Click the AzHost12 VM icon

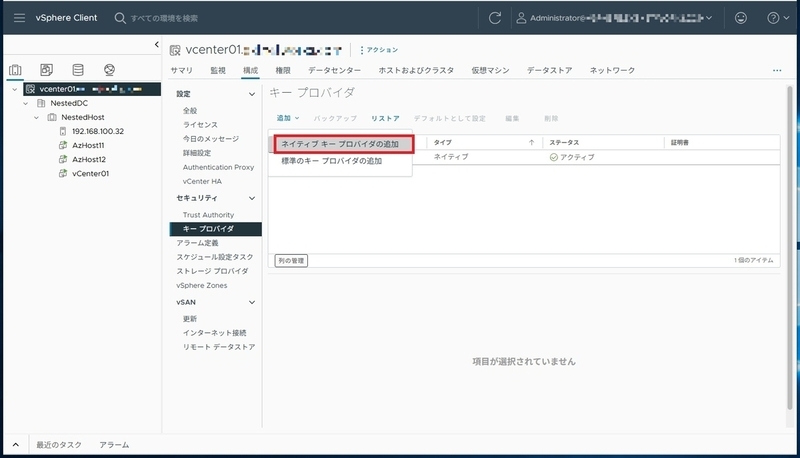tap(63, 159)
